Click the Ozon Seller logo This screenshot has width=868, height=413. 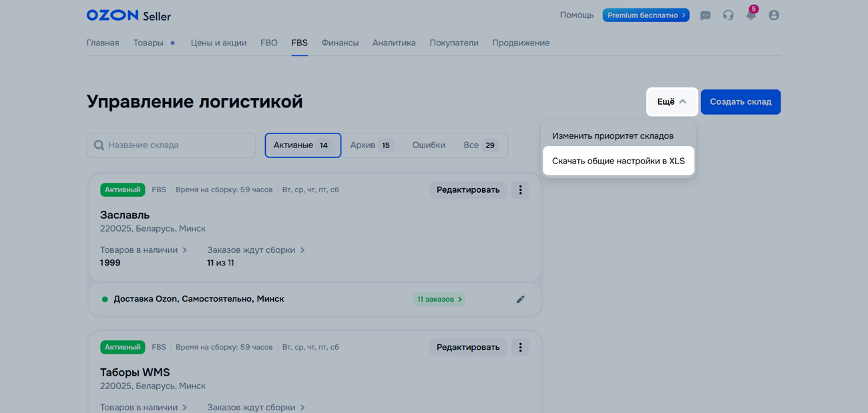click(128, 15)
